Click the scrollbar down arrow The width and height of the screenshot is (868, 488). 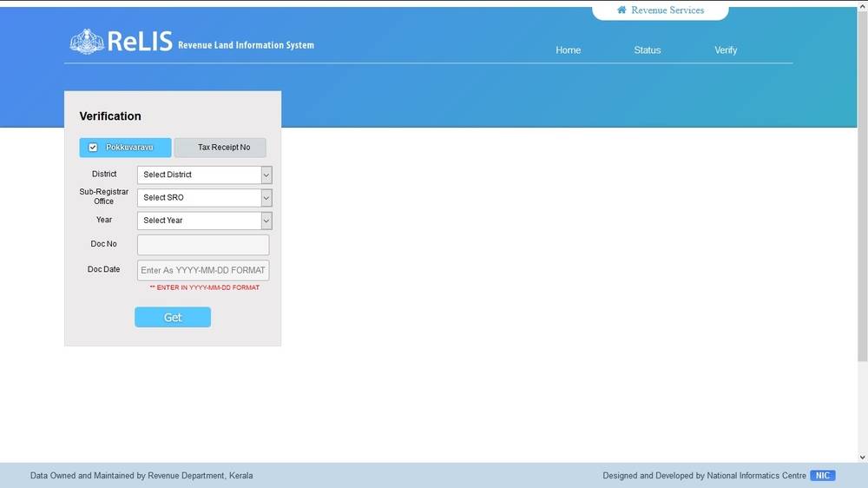tap(862, 457)
